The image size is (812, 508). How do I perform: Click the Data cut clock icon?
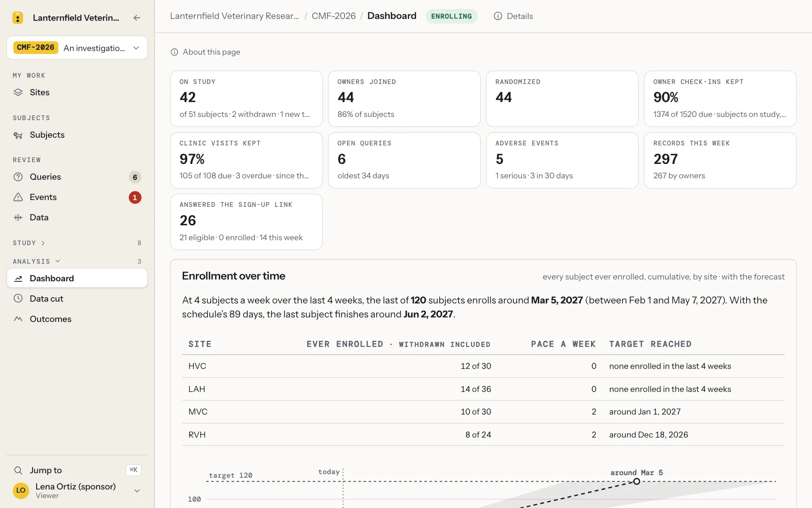[18, 298]
